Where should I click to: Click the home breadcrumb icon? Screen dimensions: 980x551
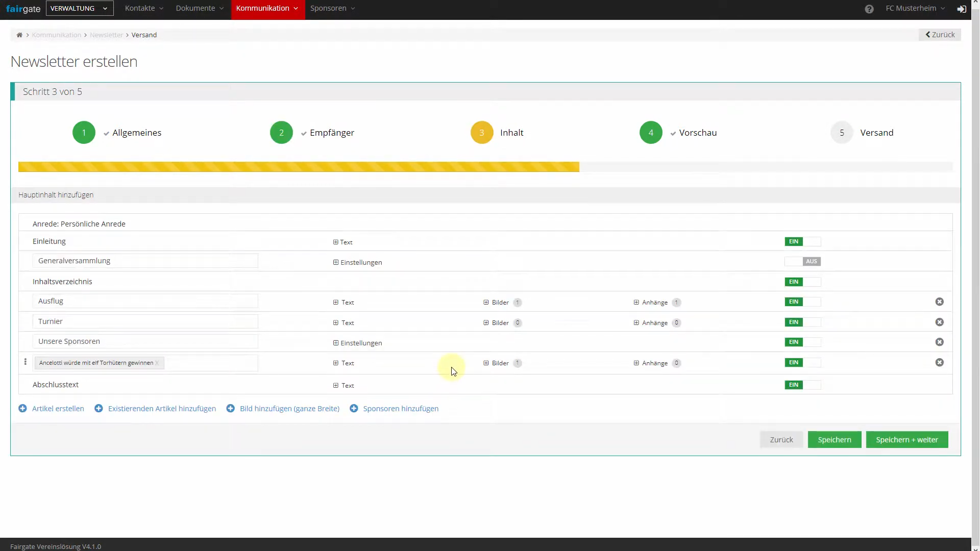[x=19, y=35]
